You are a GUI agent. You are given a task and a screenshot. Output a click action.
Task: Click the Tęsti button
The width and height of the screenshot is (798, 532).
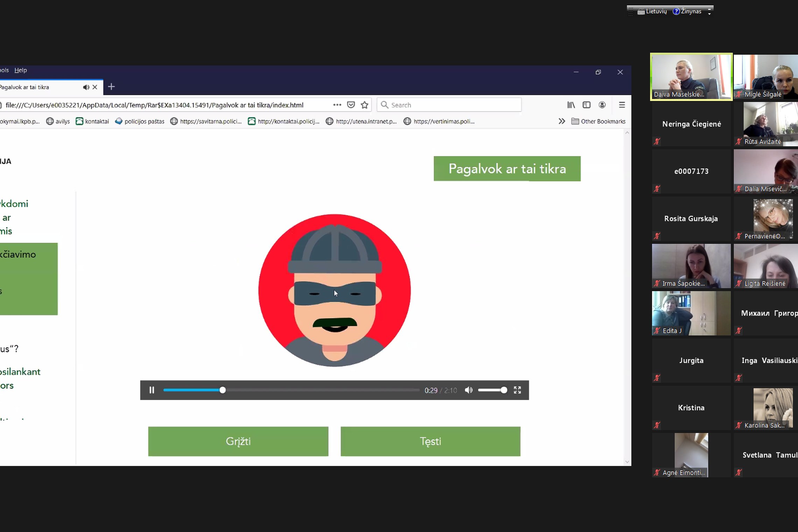(430, 441)
